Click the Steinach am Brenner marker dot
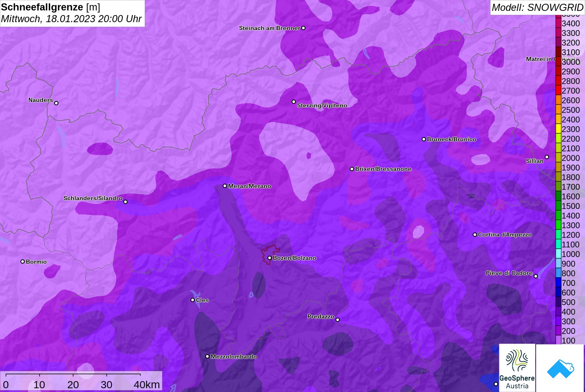 tap(303, 28)
